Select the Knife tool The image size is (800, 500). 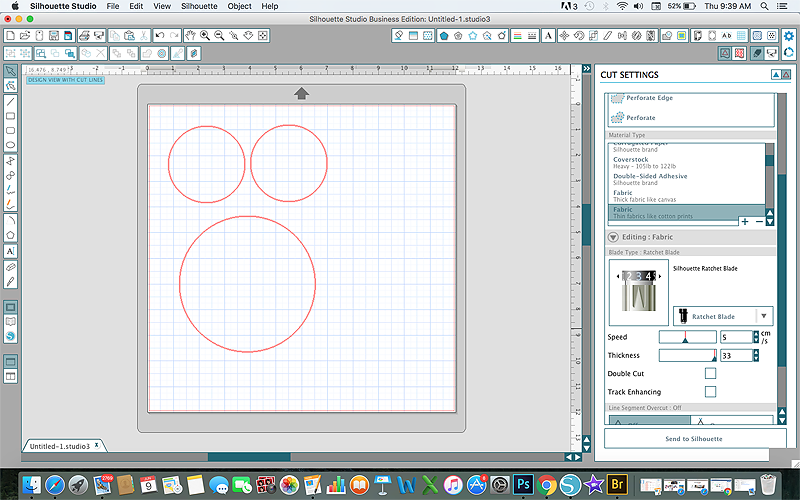click(x=10, y=281)
